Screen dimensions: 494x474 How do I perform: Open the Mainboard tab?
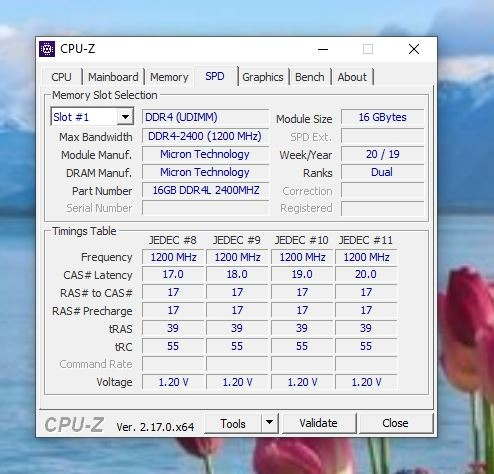113,77
